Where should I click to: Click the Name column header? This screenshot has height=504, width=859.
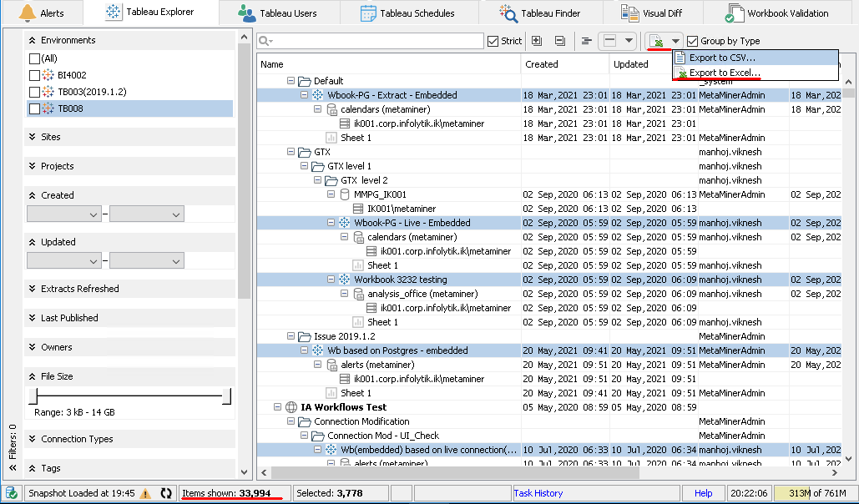(389, 64)
